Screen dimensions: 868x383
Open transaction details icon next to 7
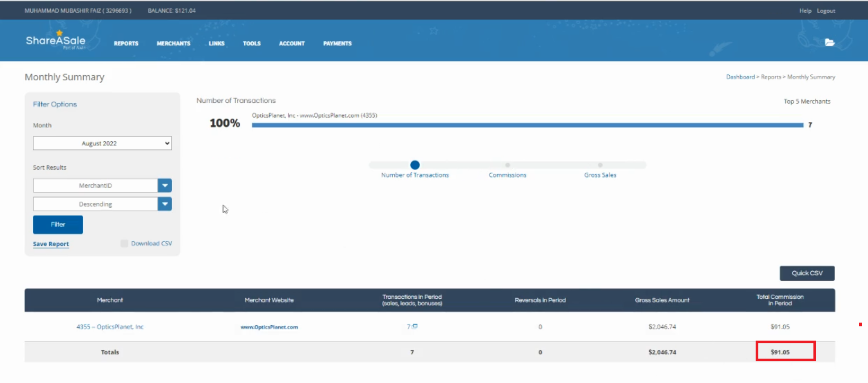pyautogui.click(x=415, y=326)
